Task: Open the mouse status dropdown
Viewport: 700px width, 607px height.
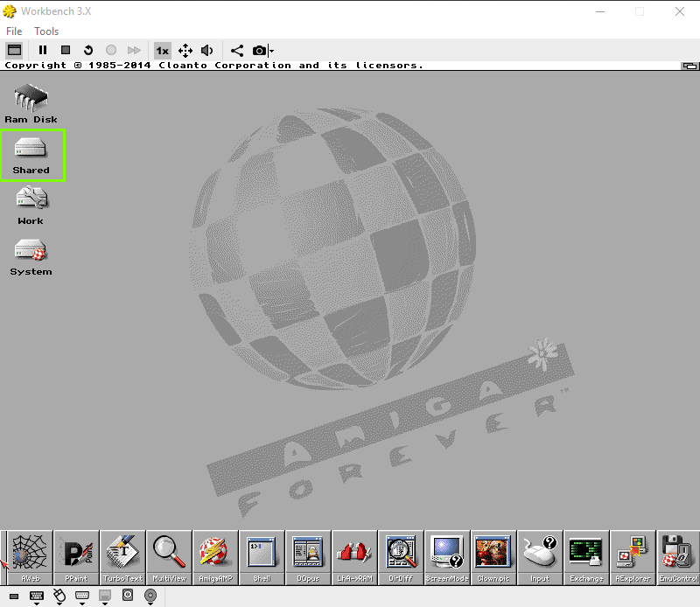Action: tap(59, 597)
